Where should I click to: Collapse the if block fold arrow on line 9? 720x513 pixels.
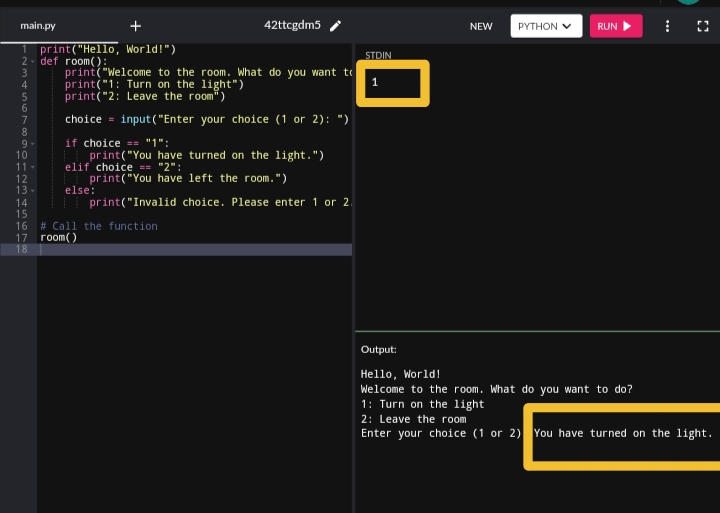coord(33,144)
